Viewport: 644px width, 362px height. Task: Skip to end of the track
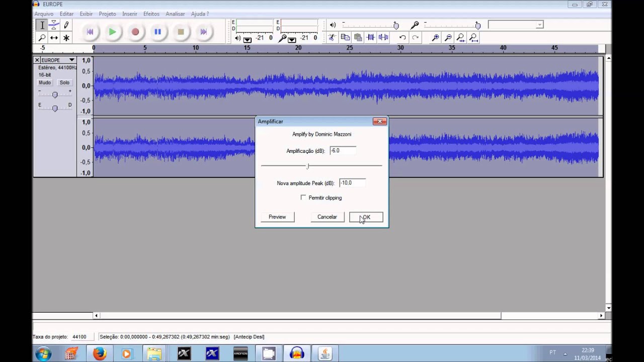pos(203,32)
